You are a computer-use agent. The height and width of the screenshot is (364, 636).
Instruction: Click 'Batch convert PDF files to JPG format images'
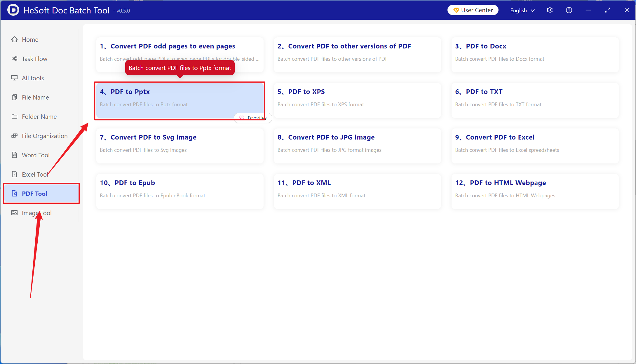[330, 150]
